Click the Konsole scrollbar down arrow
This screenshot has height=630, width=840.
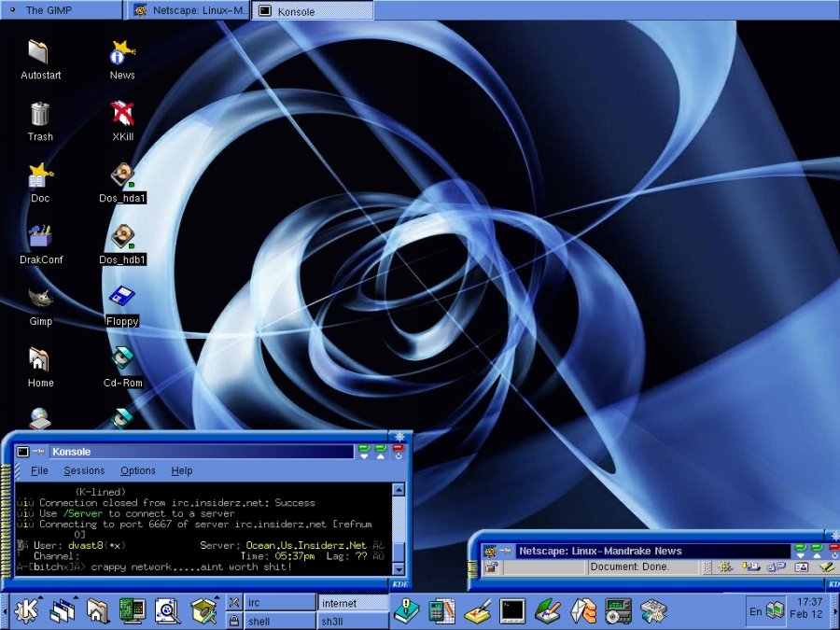[x=398, y=569]
